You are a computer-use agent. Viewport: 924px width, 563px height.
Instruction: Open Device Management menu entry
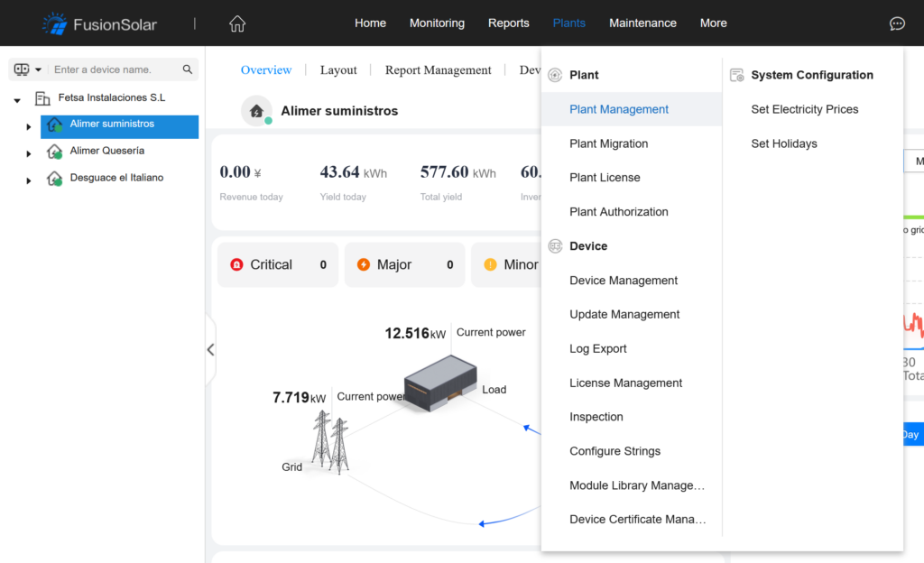(624, 281)
